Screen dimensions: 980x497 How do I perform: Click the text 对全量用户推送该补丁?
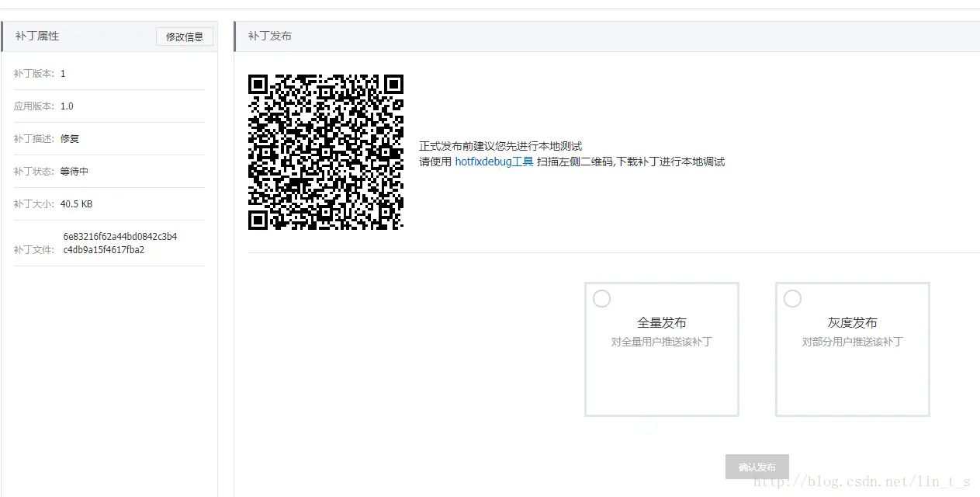point(662,342)
